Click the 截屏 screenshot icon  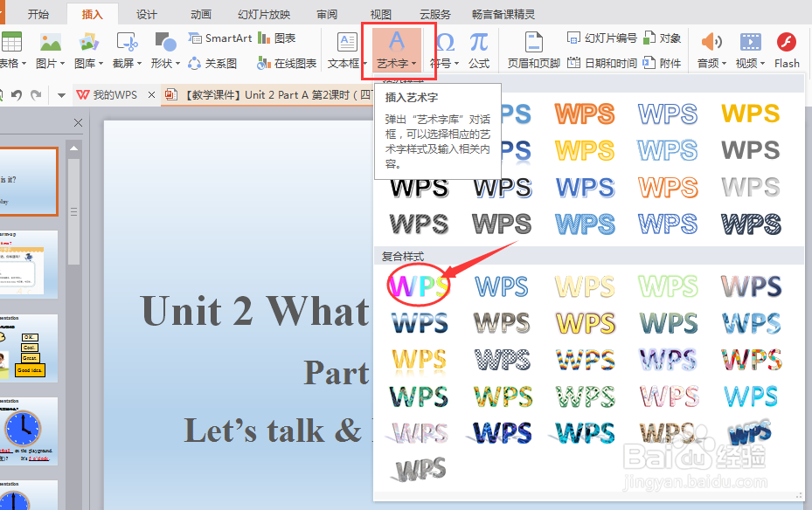pos(127,43)
